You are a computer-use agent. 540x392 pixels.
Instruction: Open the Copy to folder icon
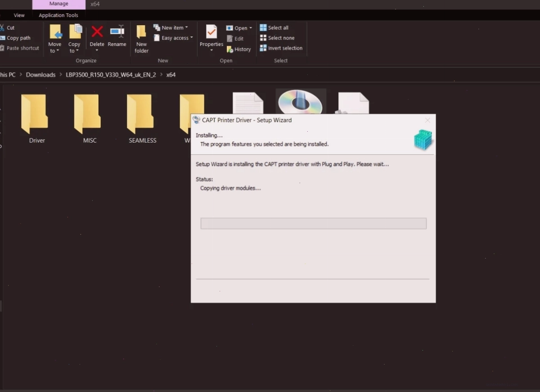75,32
